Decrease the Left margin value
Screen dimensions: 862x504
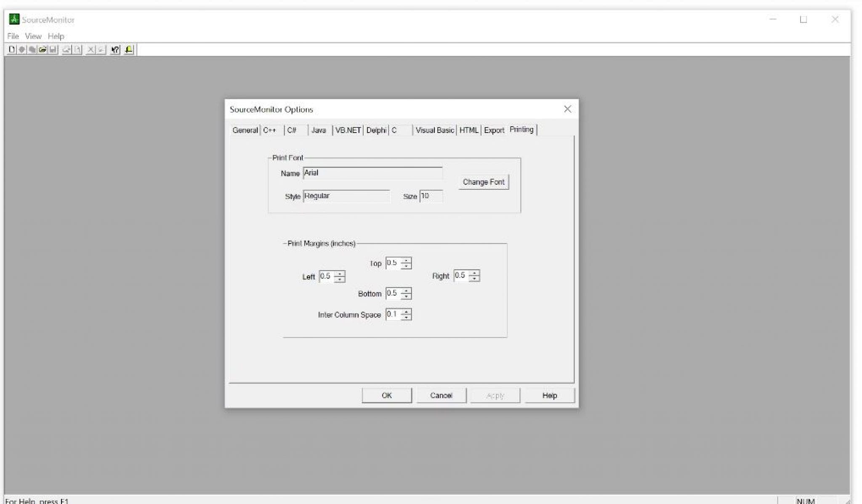coord(340,279)
